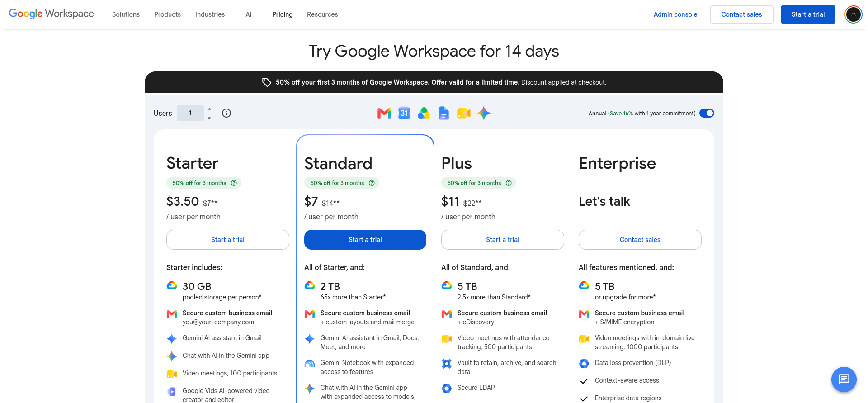This screenshot has height=403, width=868.
Task: Decrease the Users count with down arrow
Action: 209,118
